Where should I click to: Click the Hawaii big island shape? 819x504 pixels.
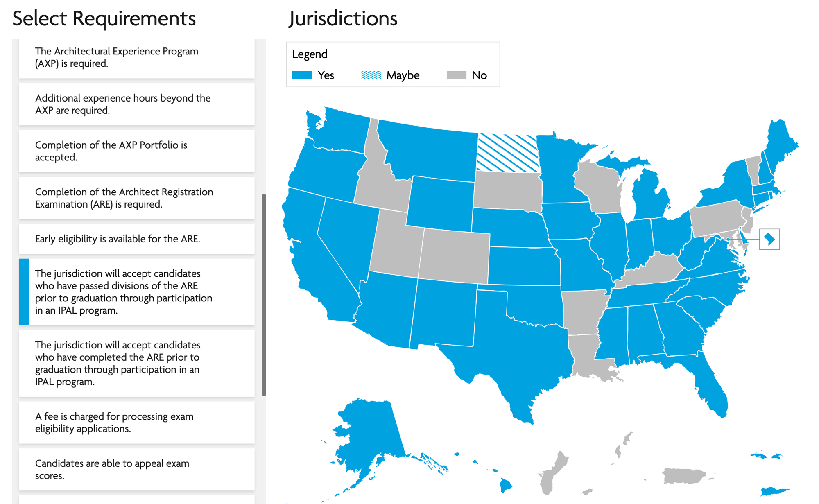point(506,486)
